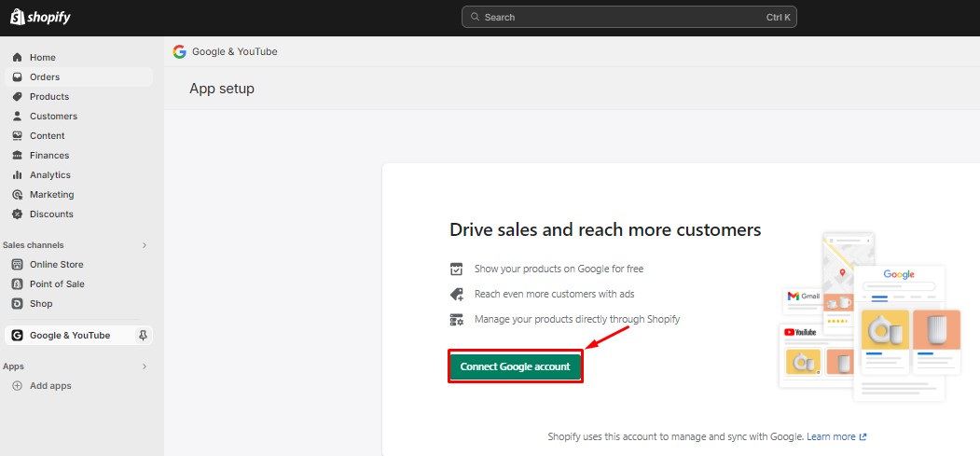This screenshot has width=980, height=456.
Task: Click Add apps in the sidebar
Action: [x=50, y=386]
